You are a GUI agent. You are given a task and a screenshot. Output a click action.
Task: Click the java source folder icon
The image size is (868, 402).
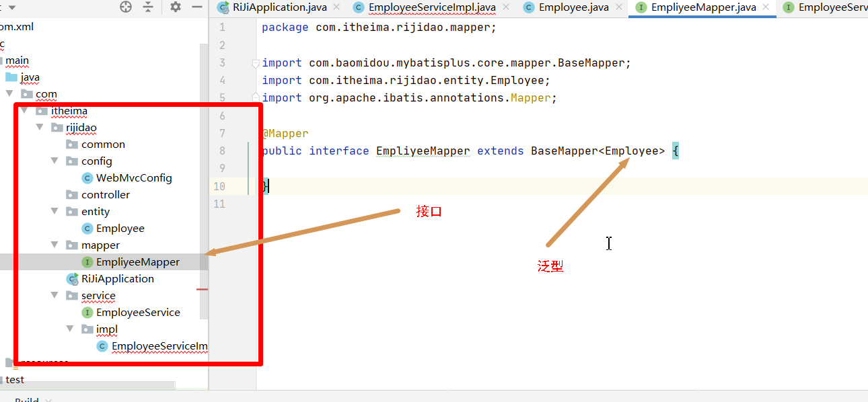[x=11, y=77]
